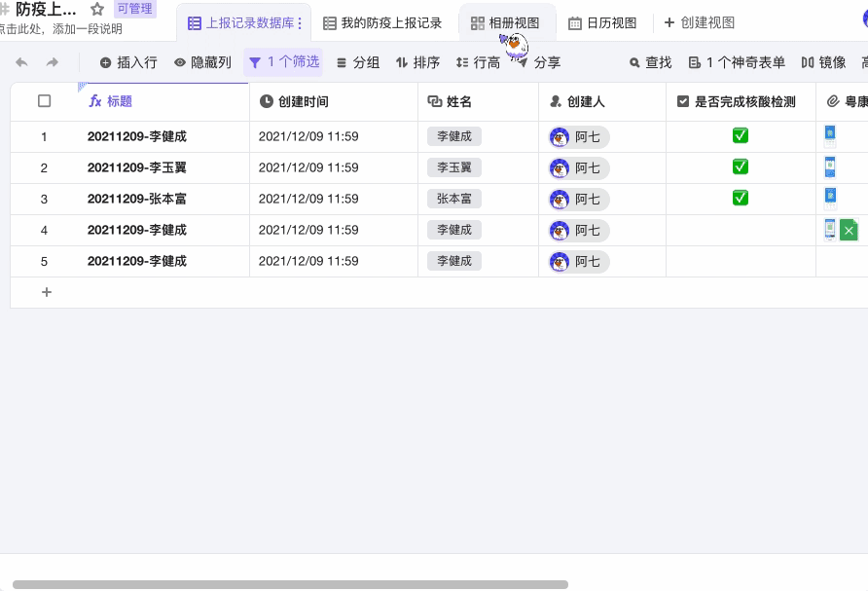The height and width of the screenshot is (591, 868).
Task: Open the 1 个筛选 filter dropdown
Action: (x=283, y=62)
